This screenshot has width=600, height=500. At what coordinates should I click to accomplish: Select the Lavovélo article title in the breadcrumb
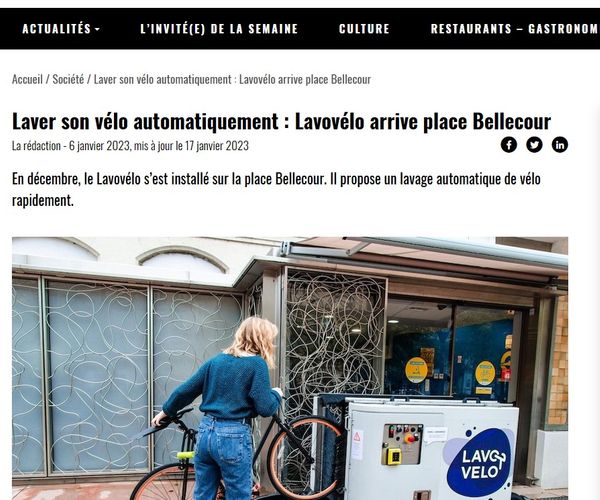point(232,79)
